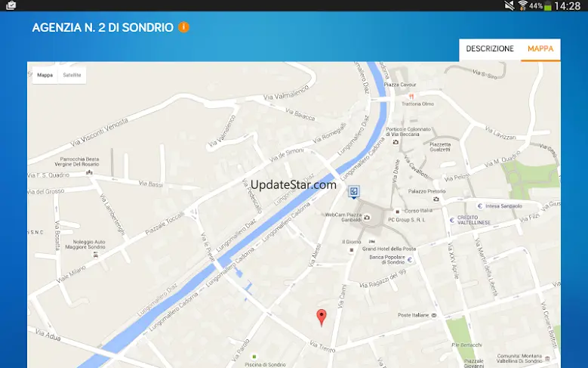Tap the blue bank agency marker on the map
The image size is (588, 368).
353,191
